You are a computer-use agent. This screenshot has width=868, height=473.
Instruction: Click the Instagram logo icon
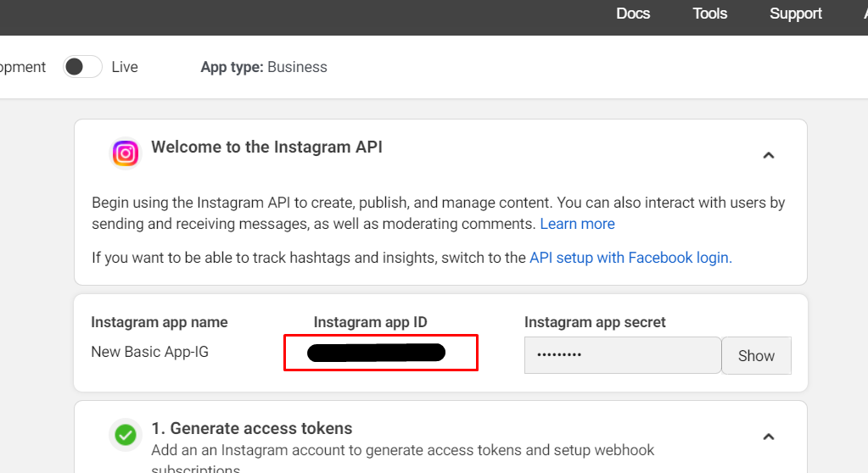[126, 153]
